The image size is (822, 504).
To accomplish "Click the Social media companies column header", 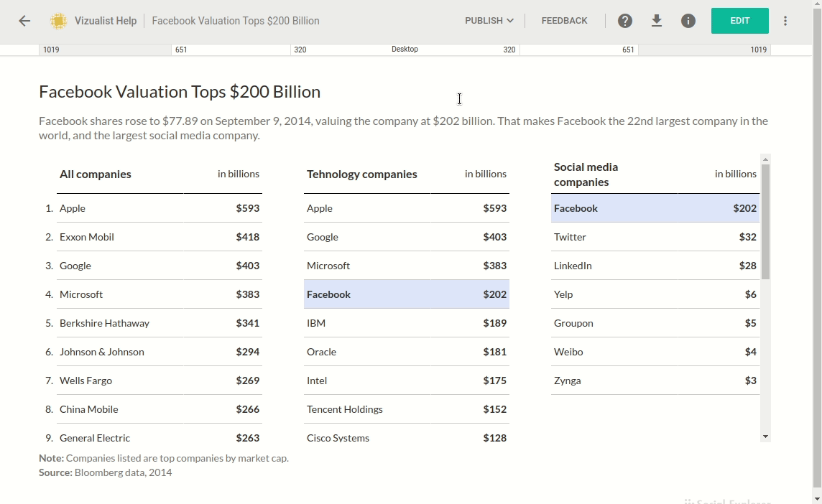I will [586, 174].
